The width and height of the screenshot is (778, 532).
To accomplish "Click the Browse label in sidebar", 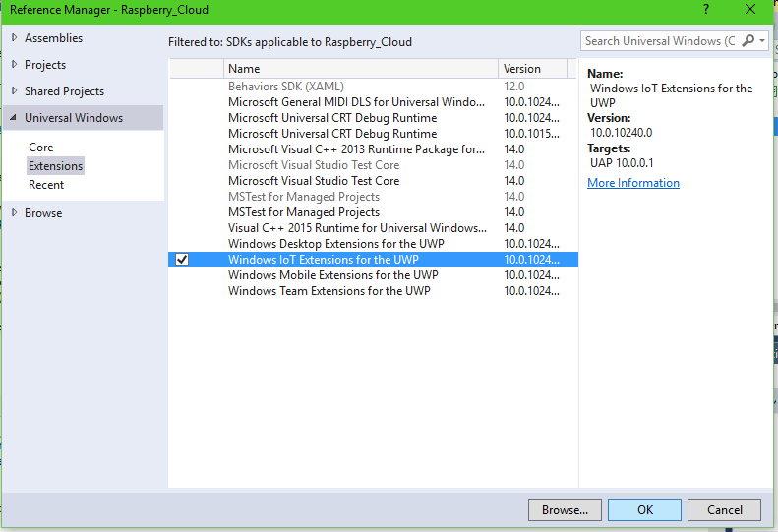I will click(x=43, y=213).
